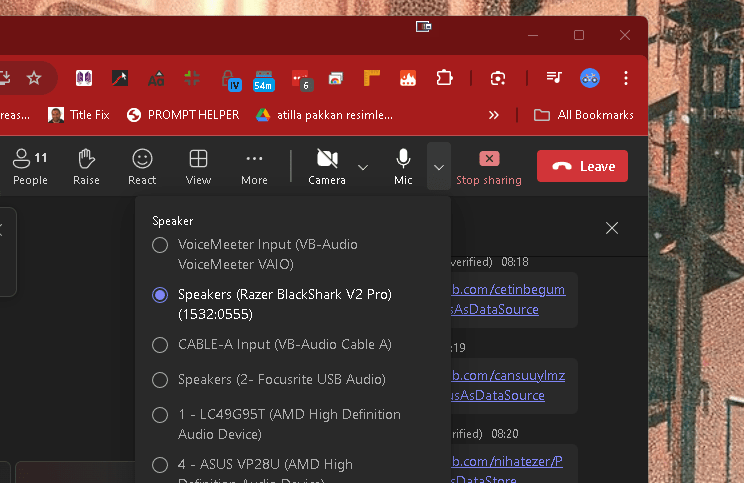Raise your hand in the meeting
Viewport: 744px width, 483px height.
click(86, 167)
